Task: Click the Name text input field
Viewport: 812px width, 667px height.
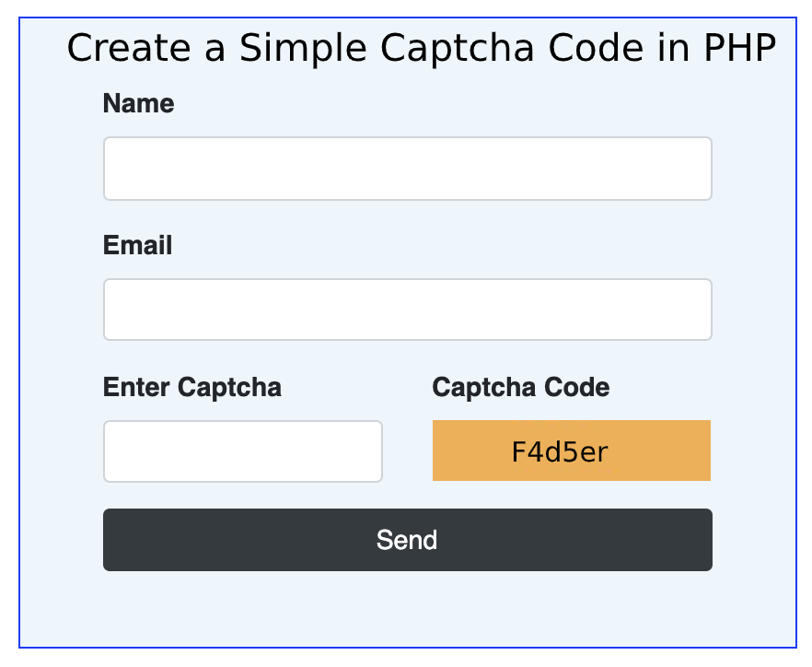Action: coord(408,169)
